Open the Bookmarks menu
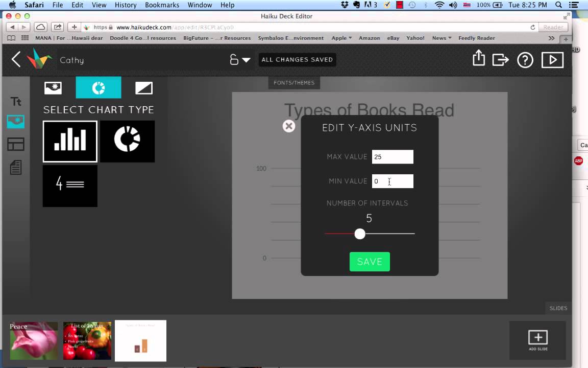588x368 pixels. pyautogui.click(x=162, y=5)
